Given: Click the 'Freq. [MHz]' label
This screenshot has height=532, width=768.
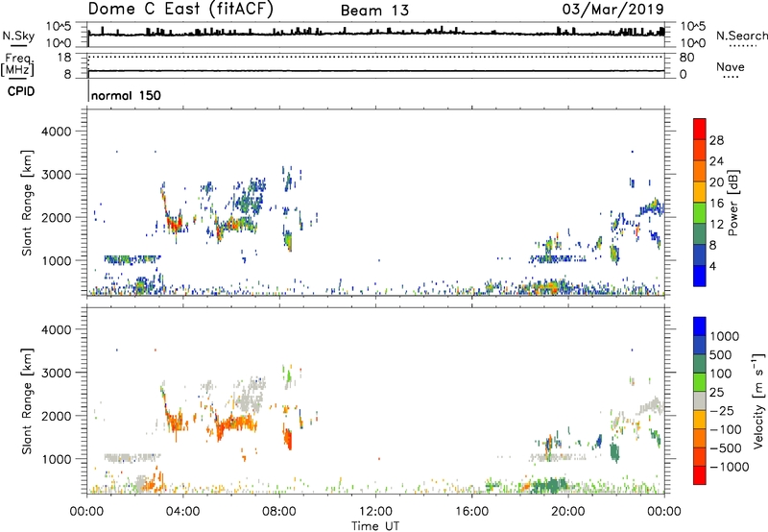Looking at the screenshot, I should (17, 65).
